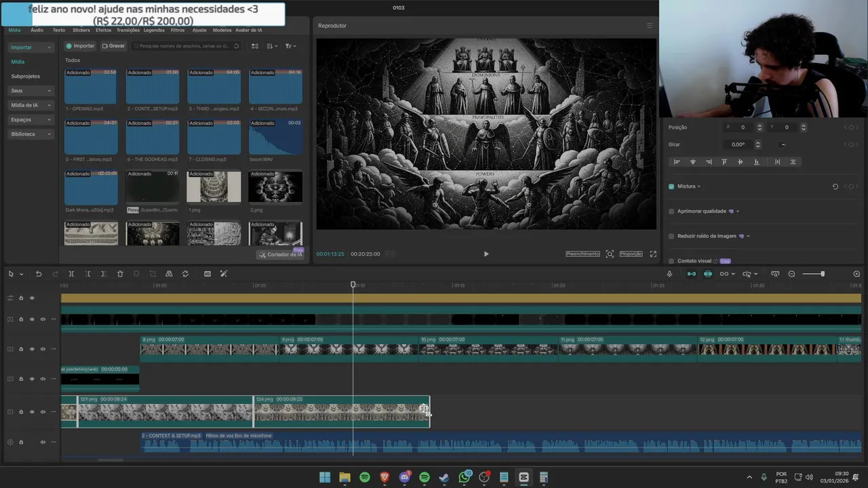Hide the top yellow track with its eye icon
The image size is (868, 488).
32,298
